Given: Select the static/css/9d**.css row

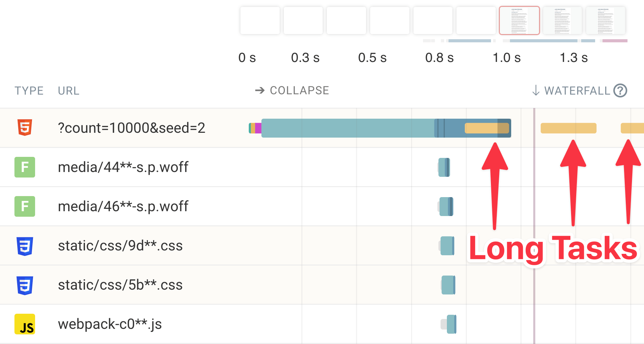Looking at the screenshot, I should pyautogui.click(x=120, y=245).
